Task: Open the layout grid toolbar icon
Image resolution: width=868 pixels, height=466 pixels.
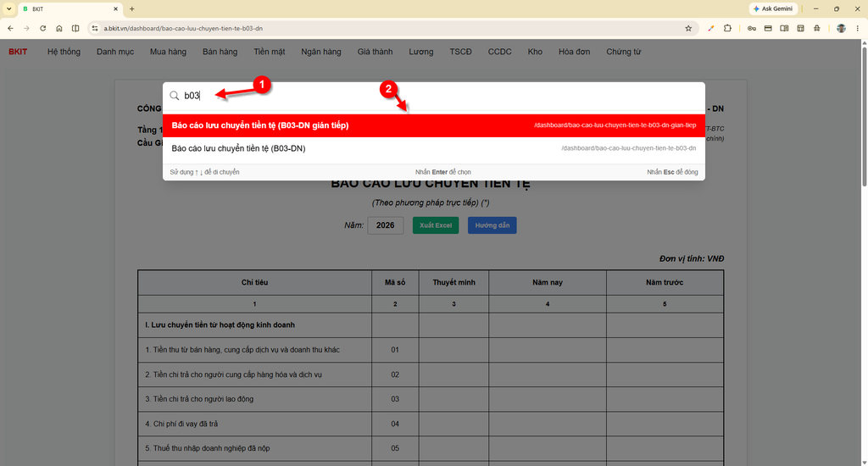Action: click(x=800, y=28)
